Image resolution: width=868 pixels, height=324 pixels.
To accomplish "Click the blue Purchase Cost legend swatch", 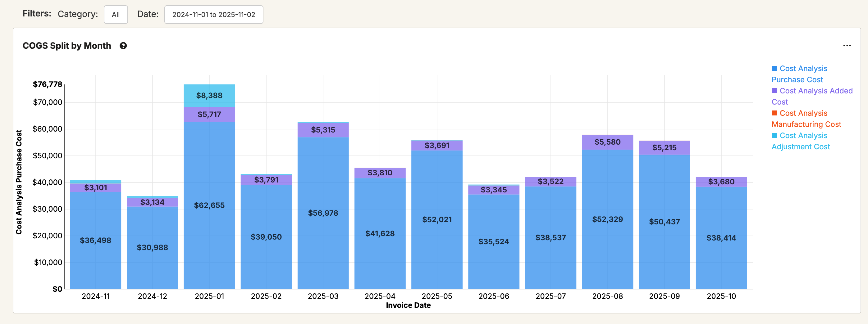I will (x=774, y=69).
